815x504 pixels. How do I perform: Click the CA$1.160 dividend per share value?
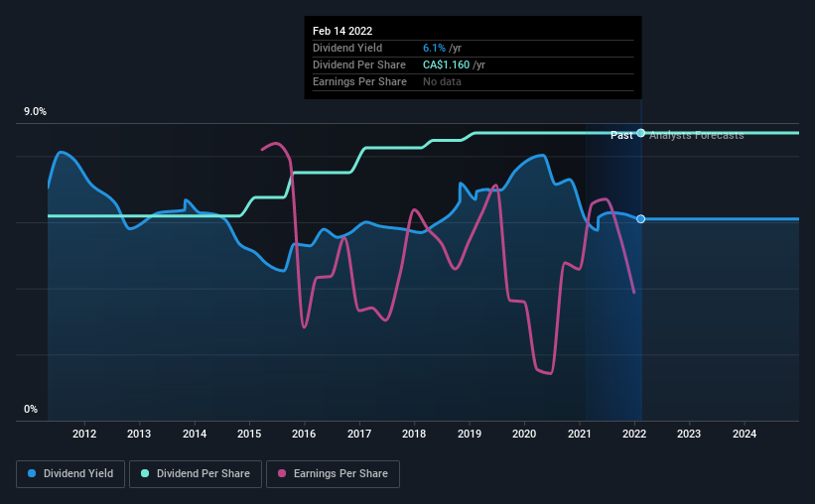(x=446, y=64)
